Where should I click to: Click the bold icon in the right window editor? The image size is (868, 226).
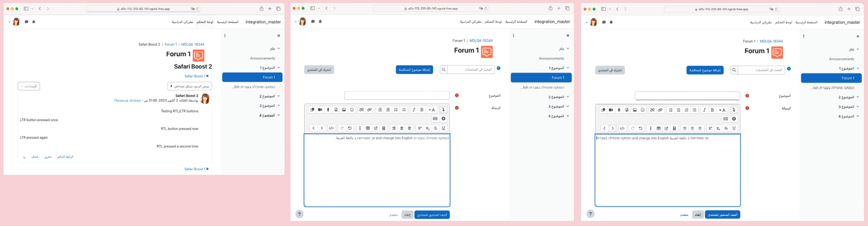(712, 109)
